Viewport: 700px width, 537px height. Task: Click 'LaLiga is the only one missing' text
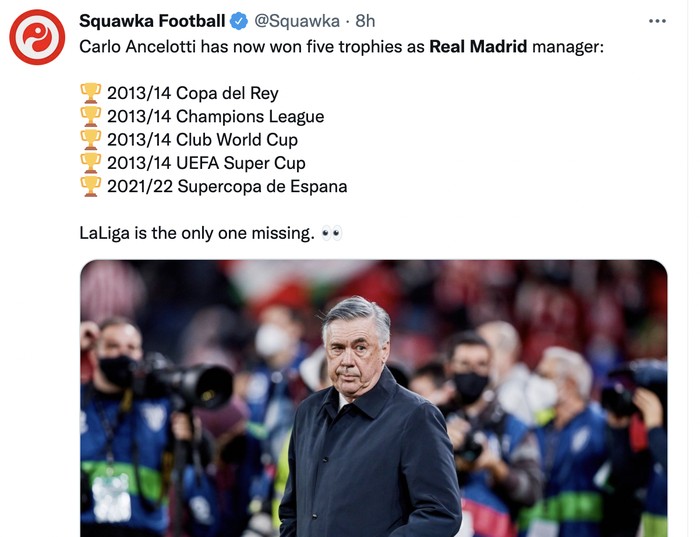pos(197,233)
